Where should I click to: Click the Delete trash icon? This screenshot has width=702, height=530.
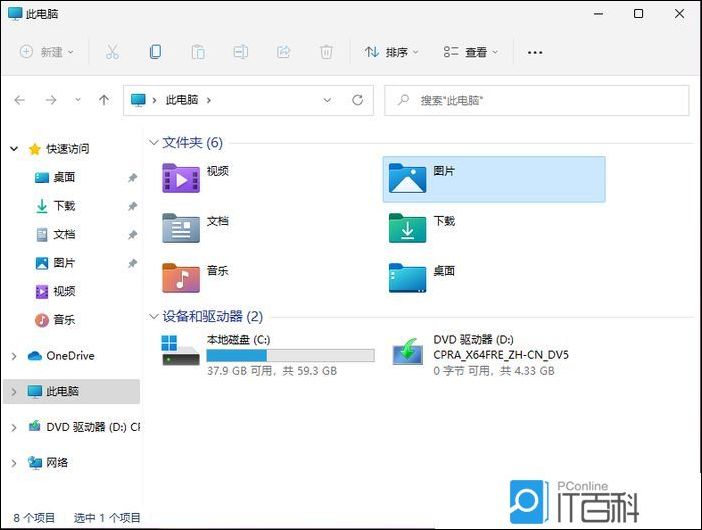[326, 52]
